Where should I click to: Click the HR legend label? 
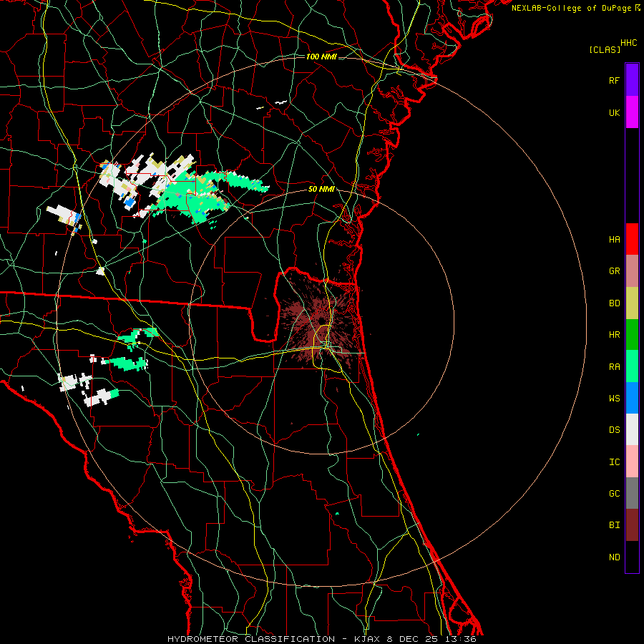point(614,335)
